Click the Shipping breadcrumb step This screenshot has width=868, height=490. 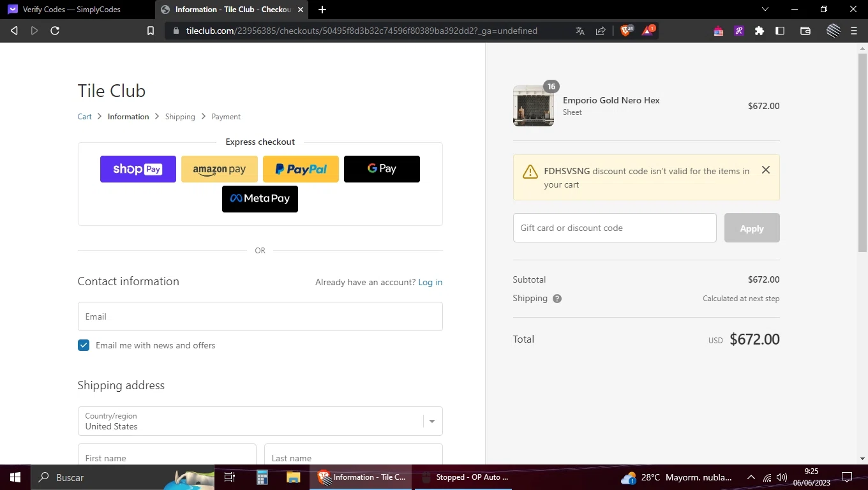point(180,117)
